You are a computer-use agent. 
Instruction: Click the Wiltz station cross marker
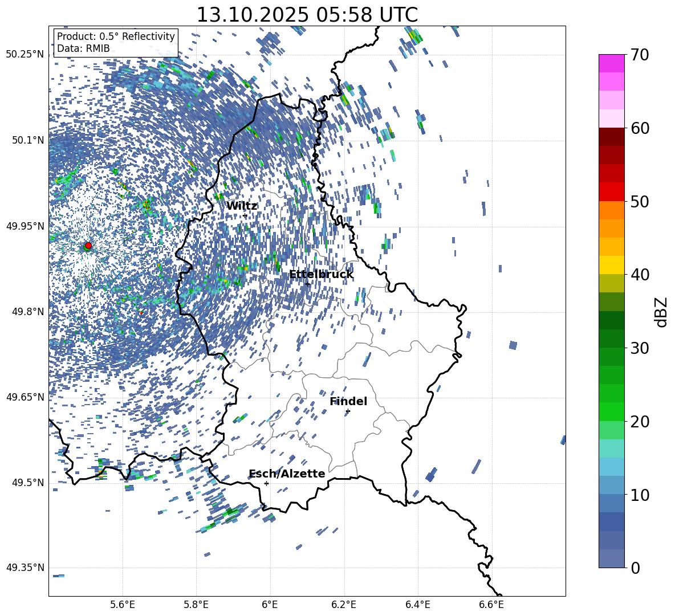(245, 215)
